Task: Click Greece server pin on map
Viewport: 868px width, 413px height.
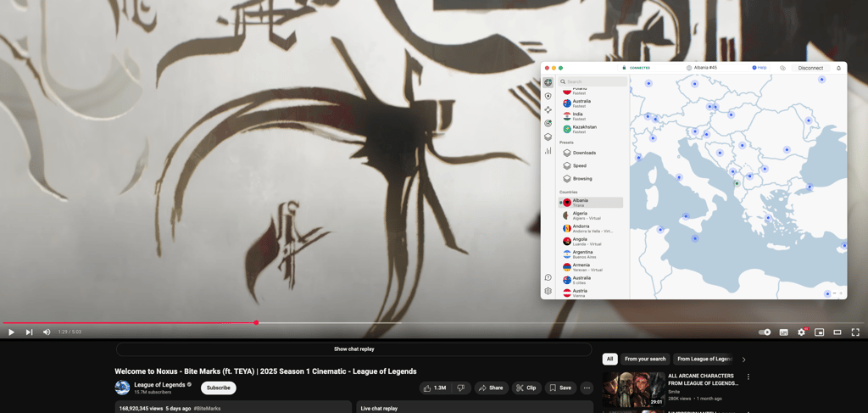Action: click(768, 218)
